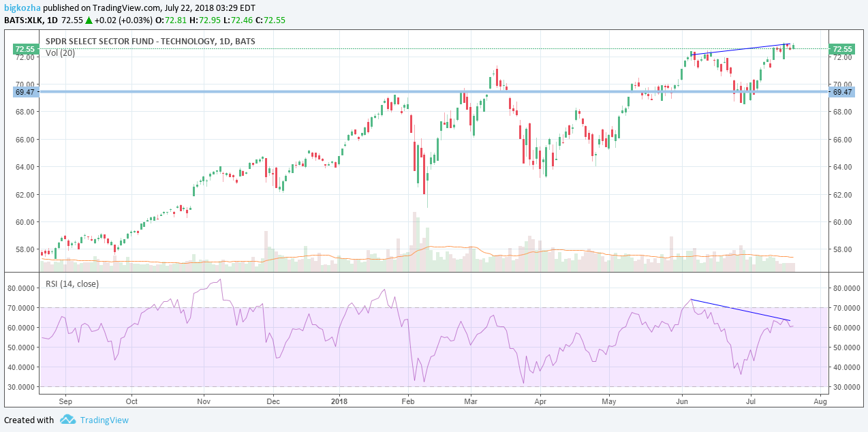This screenshot has width=868, height=432.
Task: Click the Aug label on the time axis
Action: 820,402
